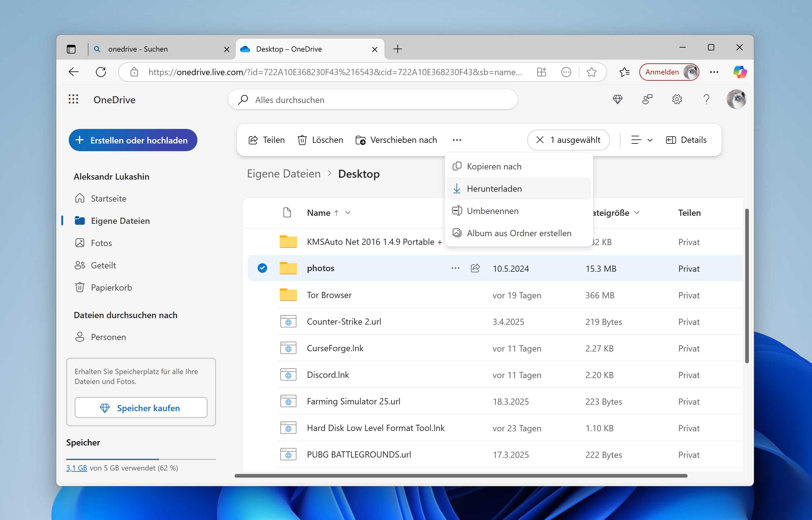The height and width of the screenshot is (520, 812).
Task: Choose Herunterladen from menu
Action: click(519, 189)
